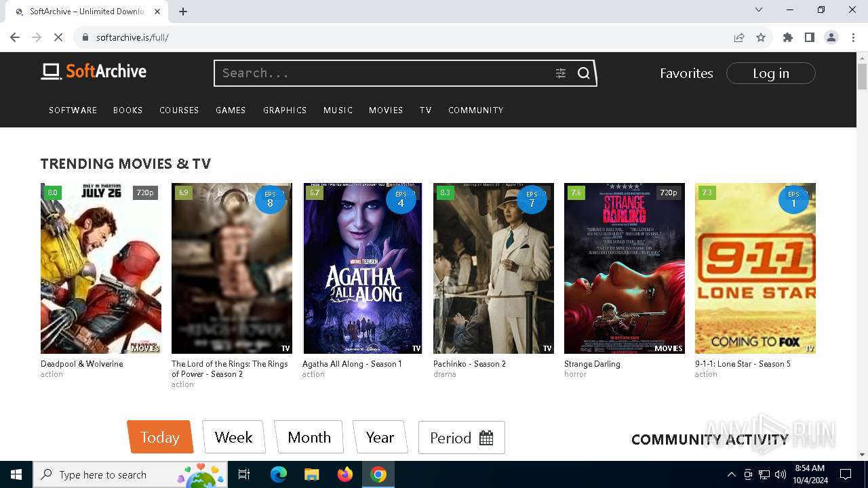Click the Windows taskbar search box

coord(131,474)
